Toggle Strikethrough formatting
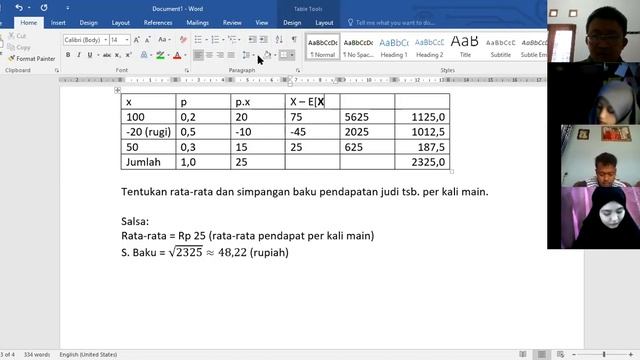 click(x=107, y=55)
